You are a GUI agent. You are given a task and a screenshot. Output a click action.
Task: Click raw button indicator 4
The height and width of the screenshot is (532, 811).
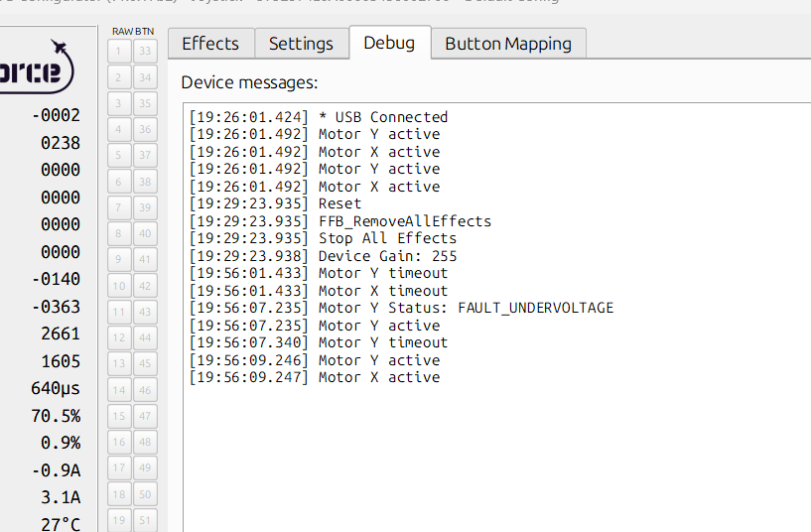(118, 129)
